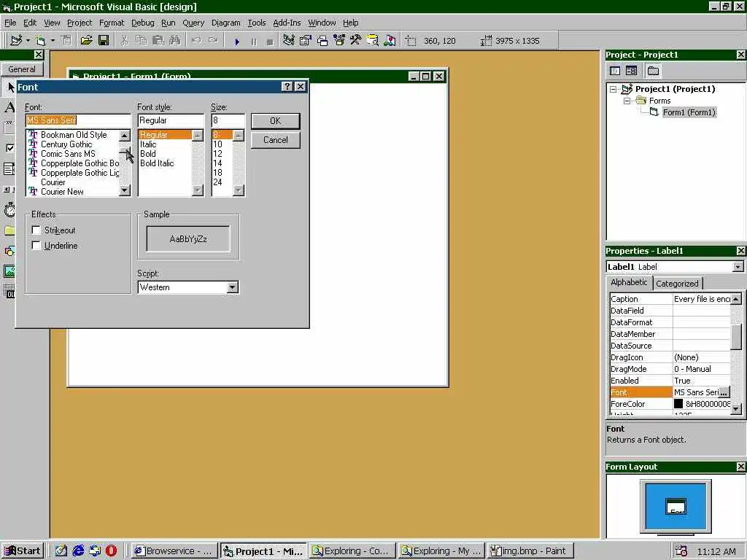Open the File menu
The height and width of the screenshot is (560, 747).
pyautogui.click(x=10, y=23)
